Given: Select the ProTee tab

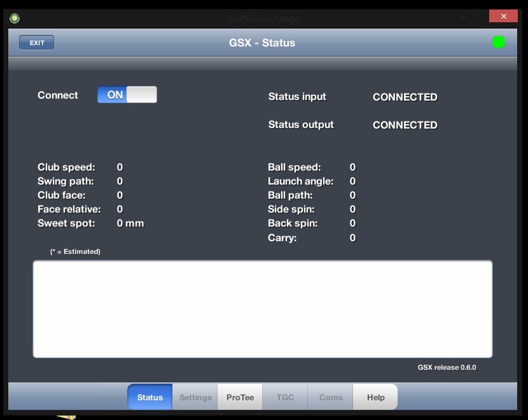Looking at the screenshot, I should [240, 397].
